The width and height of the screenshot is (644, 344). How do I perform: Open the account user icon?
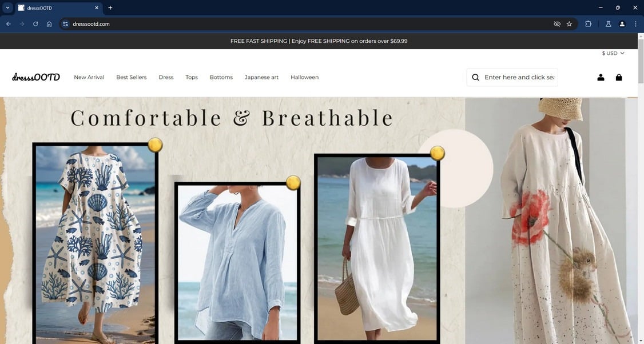601,77
